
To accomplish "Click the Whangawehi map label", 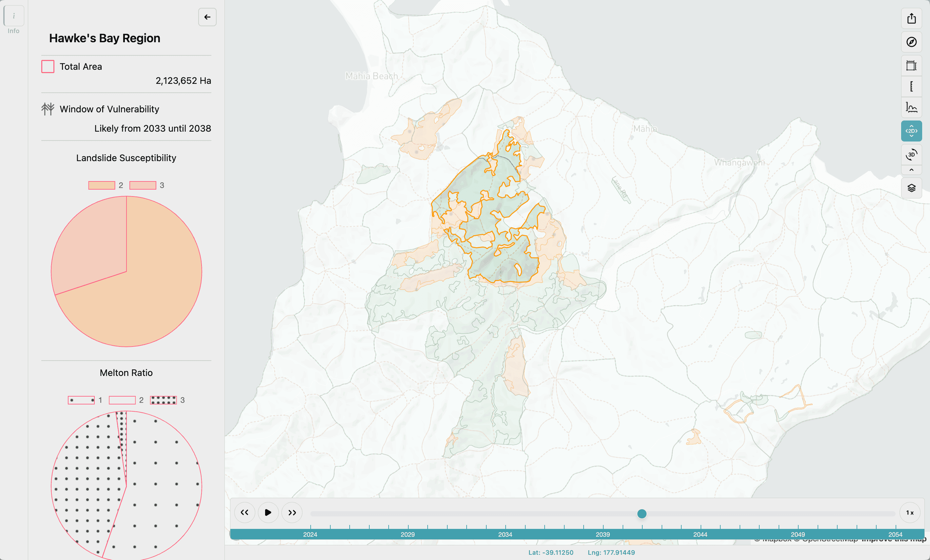I will point(739,162).
